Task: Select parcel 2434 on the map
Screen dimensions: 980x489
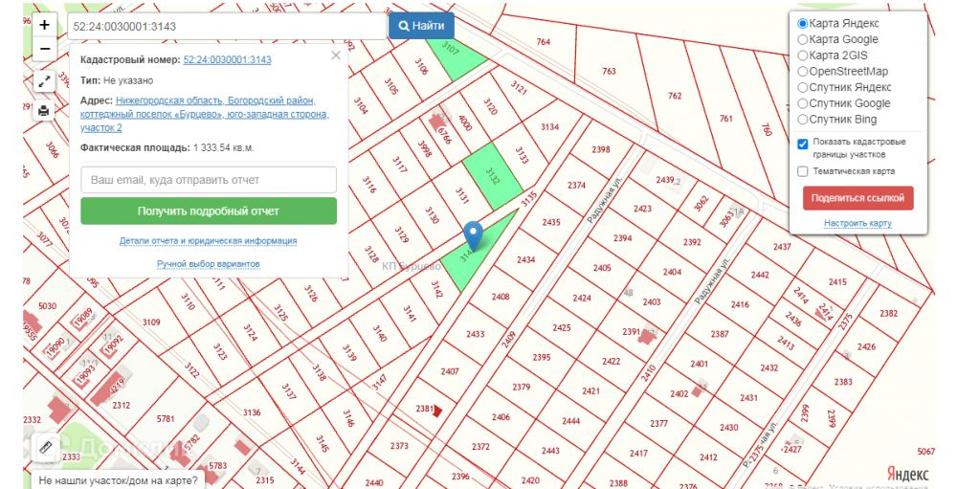Action: coord(525,259)
